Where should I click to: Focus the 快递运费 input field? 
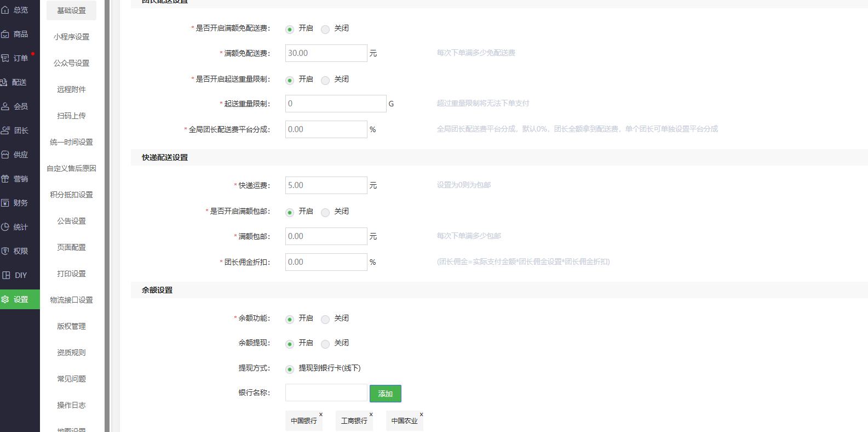coord(326,185)
